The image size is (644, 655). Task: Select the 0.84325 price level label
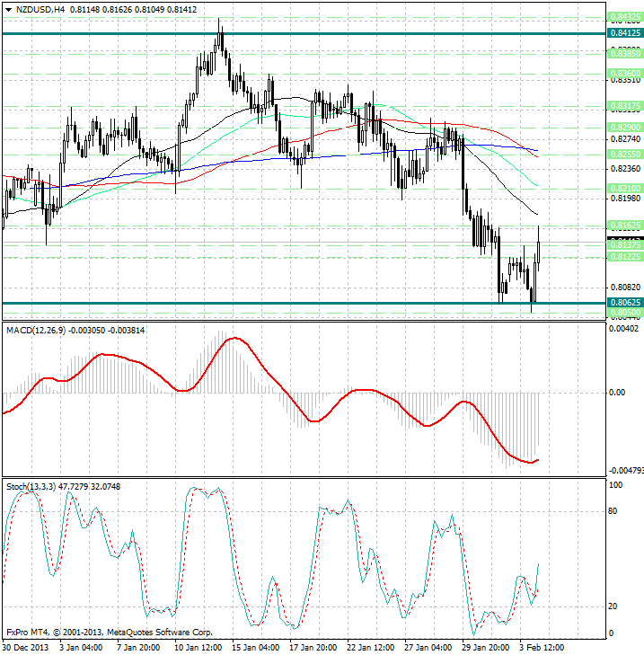[625, 18]
